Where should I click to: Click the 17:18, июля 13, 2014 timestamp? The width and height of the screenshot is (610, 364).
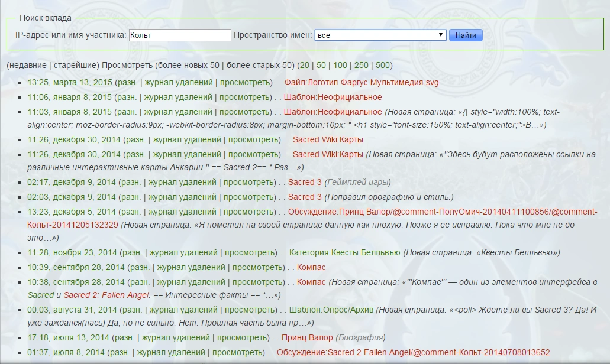[69, 337]
